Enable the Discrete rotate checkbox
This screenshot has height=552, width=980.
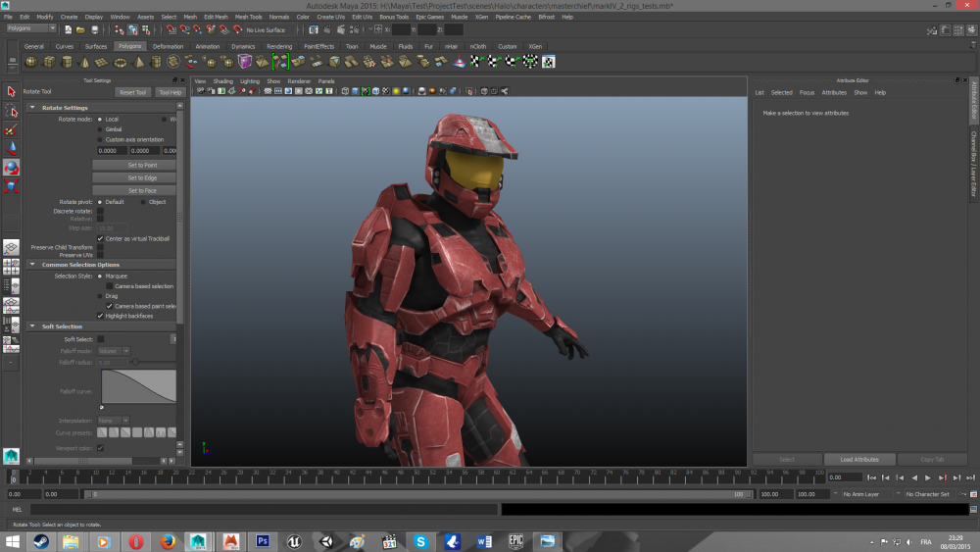coord(100,212)
